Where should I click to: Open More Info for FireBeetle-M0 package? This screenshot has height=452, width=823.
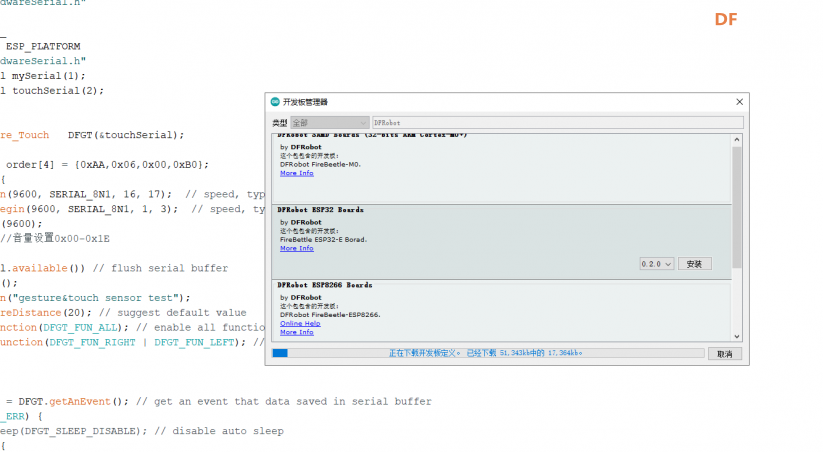(297, 173)
